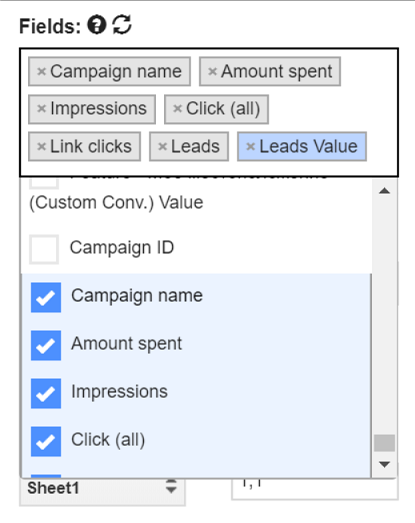Remove the Amount spent tag with its x
This screenshot has height=523, width=415.
click(x=213, y=71)
